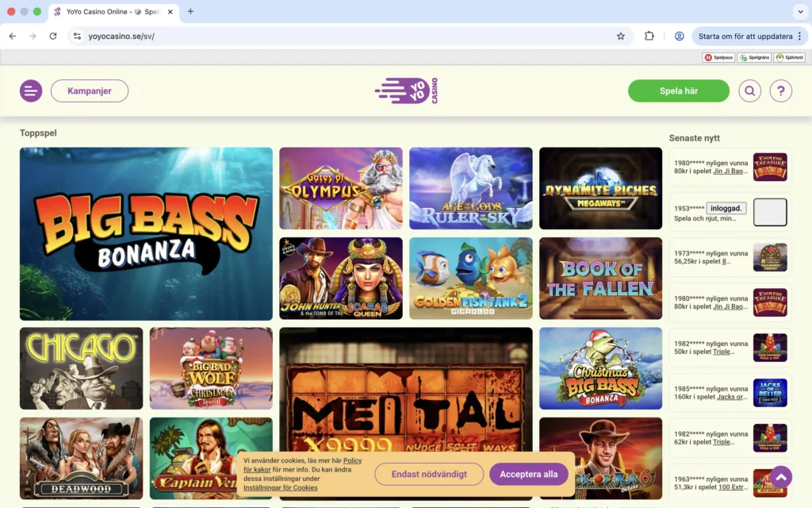The image size is (812, 508).
Task: Click the site permissions icon in address bar
Action: coord(76,36)
